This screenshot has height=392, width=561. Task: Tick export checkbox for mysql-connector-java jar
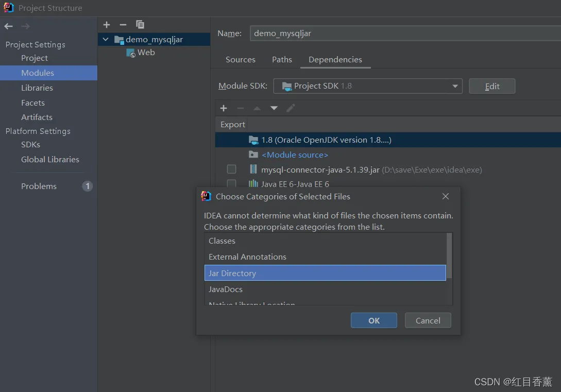pos(231,169)
